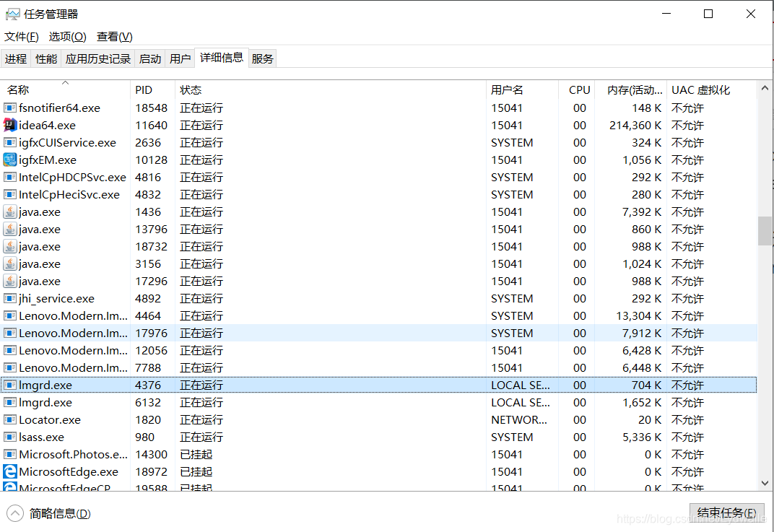Sort by the 状态 column header
The width and height of the screenshot is (774, 532).
[x=331, y=90]
